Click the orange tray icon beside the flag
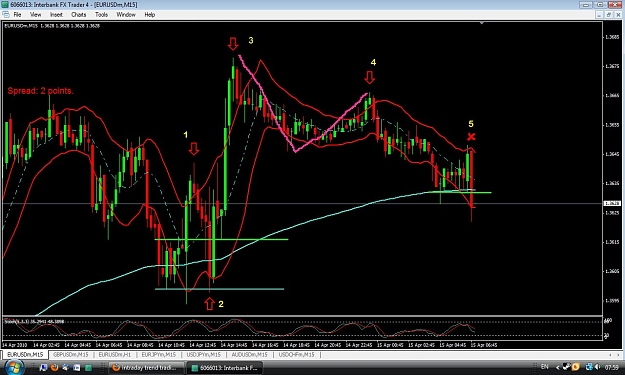This screenshot has height=375, width=625. tap(576, 367)
